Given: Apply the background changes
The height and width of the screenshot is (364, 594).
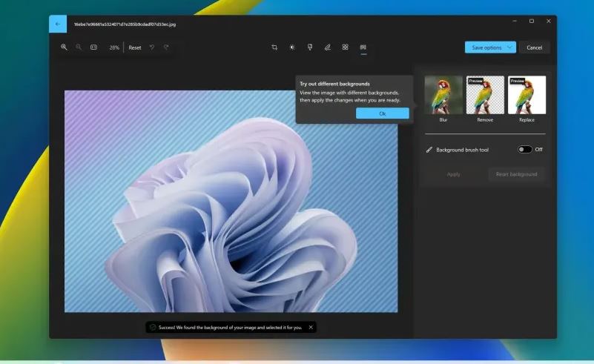Looking at the screenshot, I should coord(453,174).
